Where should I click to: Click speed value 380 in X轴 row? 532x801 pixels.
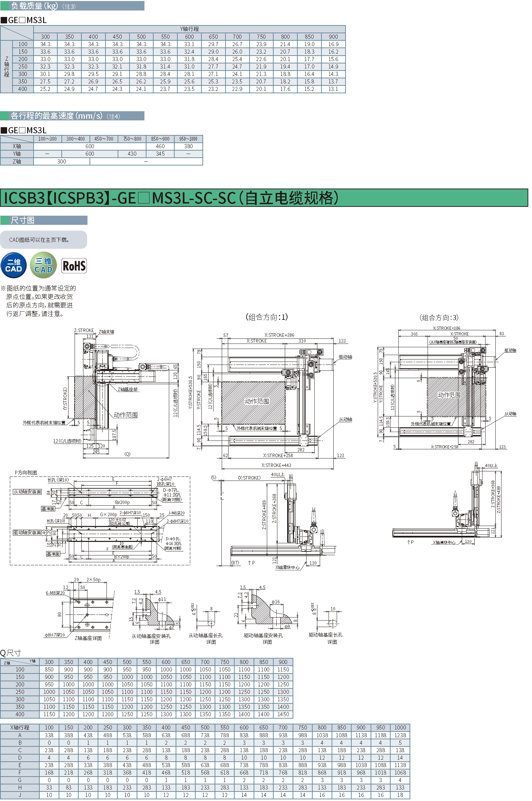[188, 147]
